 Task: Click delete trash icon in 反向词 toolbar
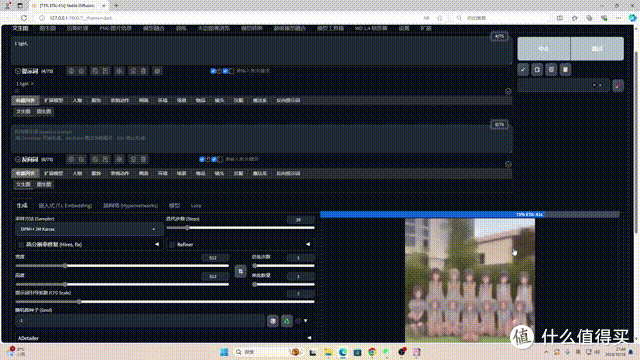click(x=143, y=159)
